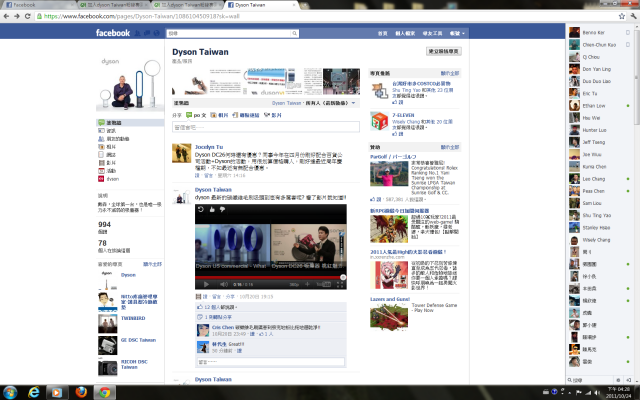Click the video replay icon

201,209
